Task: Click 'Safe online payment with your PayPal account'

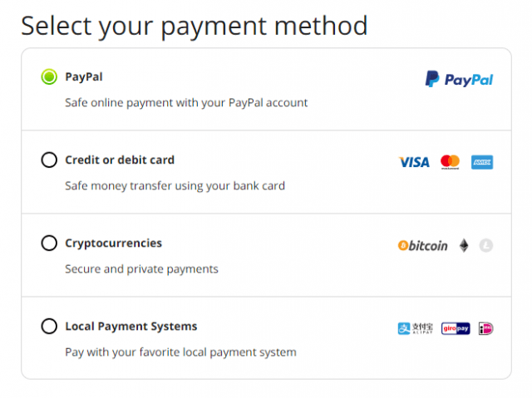Action: [186, 103]
